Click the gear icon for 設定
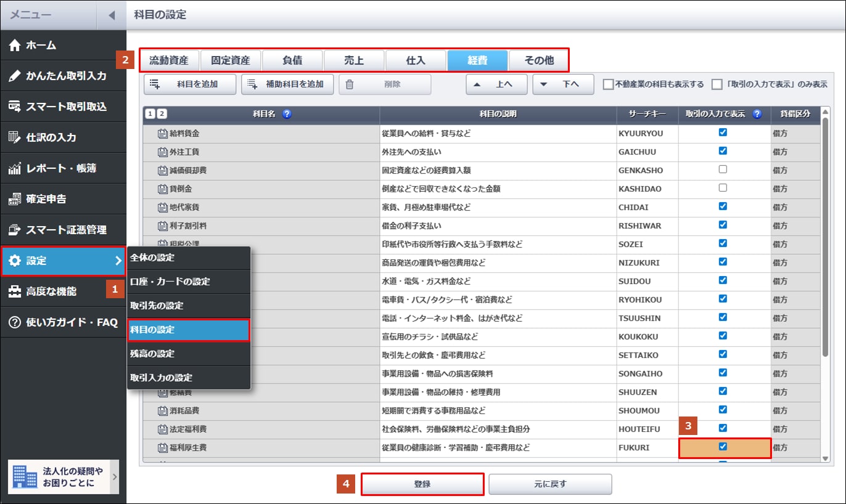 (x=15, y=261)
